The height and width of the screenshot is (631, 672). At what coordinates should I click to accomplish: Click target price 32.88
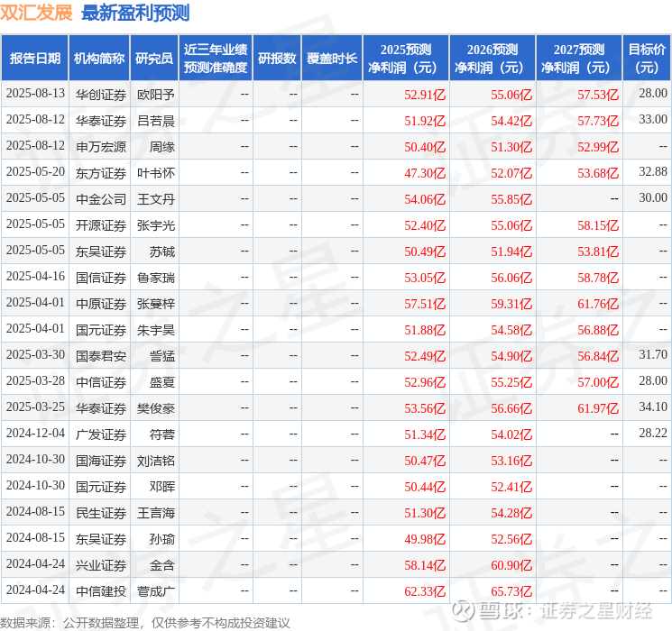pos(653,172)
